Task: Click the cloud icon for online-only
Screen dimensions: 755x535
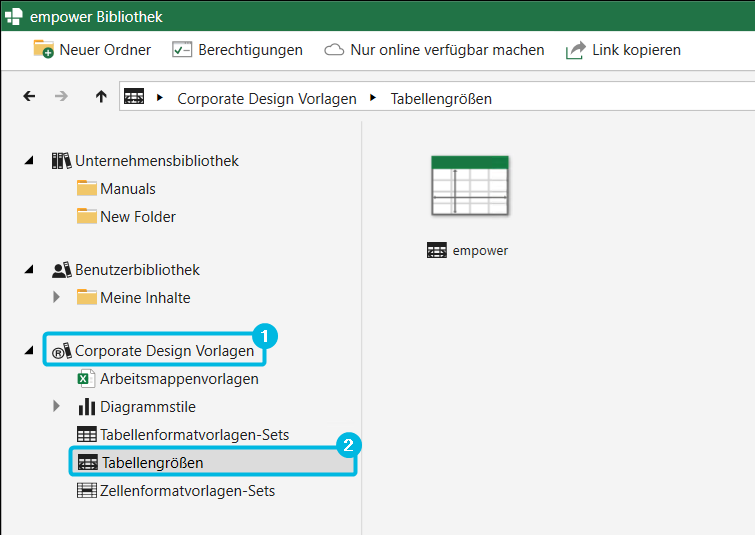Action: click(x=334, y=50)
